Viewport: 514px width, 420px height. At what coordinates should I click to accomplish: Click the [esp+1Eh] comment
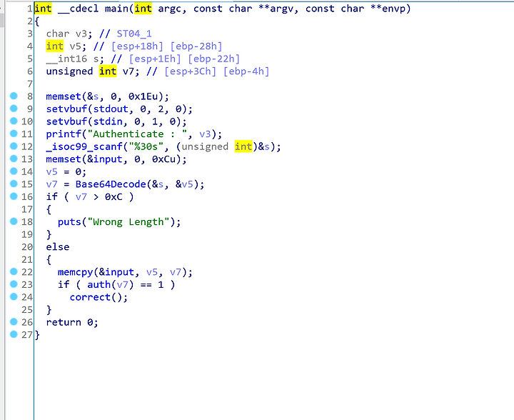[x=155, y=59]
